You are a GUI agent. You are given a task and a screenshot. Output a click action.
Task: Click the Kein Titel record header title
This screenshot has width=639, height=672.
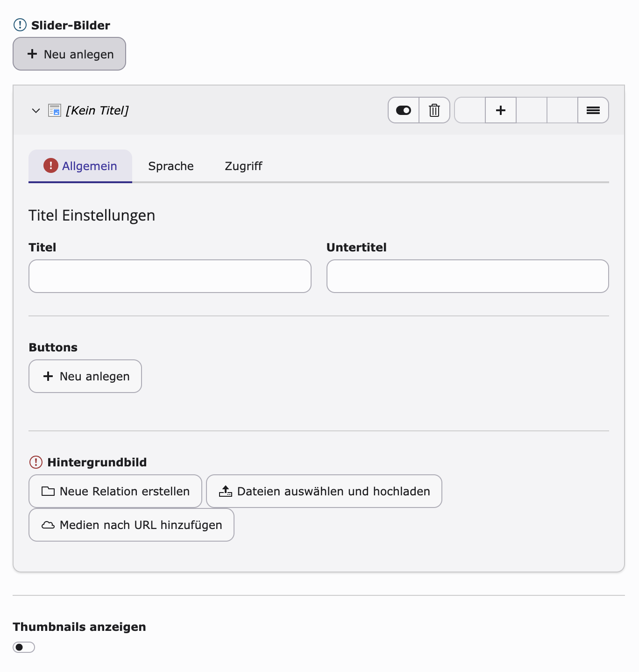97,110
